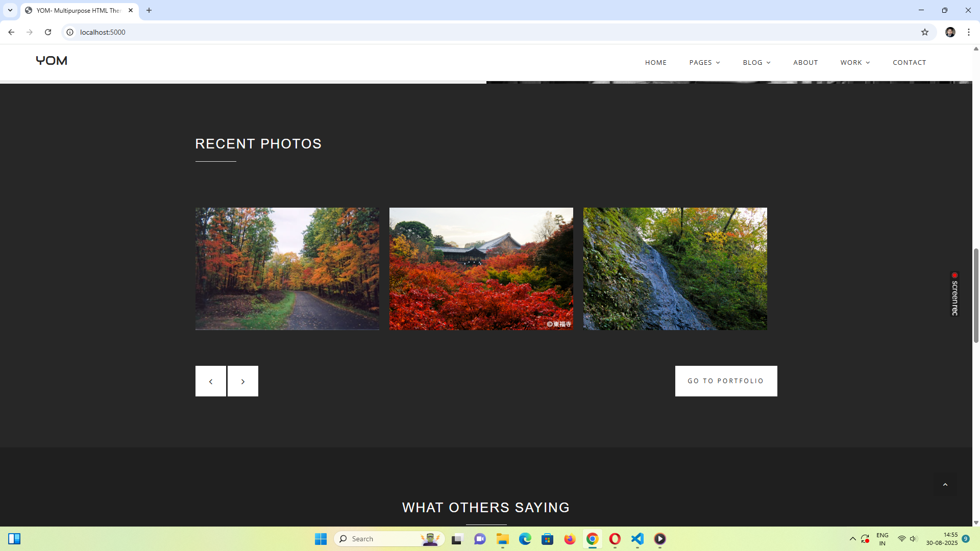Expand the WORK dropdown menu
Screen dimensions: 980x551
coord(855,62)
